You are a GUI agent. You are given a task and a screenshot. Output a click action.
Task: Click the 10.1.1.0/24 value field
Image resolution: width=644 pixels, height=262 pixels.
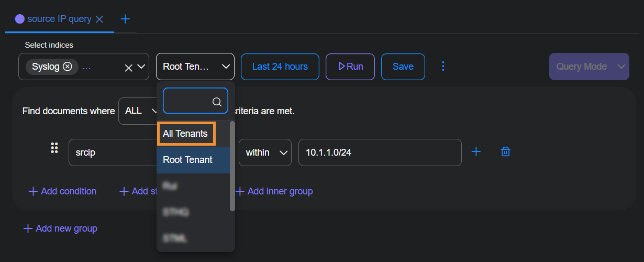tap(380, 152)
